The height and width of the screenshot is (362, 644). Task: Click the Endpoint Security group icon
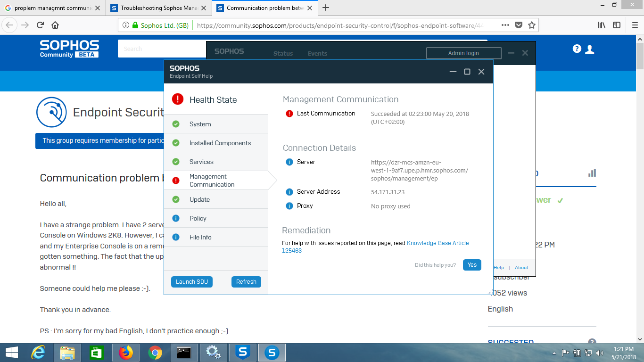tap(52, 112)
